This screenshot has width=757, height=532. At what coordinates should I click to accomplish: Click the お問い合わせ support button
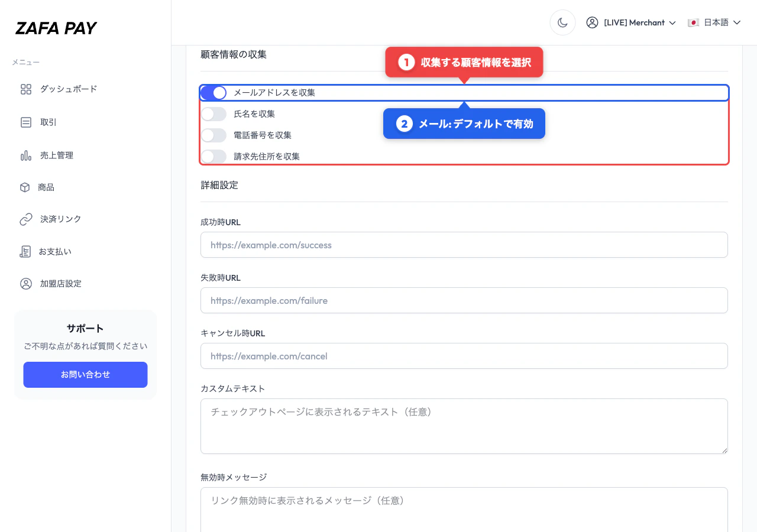coord(85,374)
